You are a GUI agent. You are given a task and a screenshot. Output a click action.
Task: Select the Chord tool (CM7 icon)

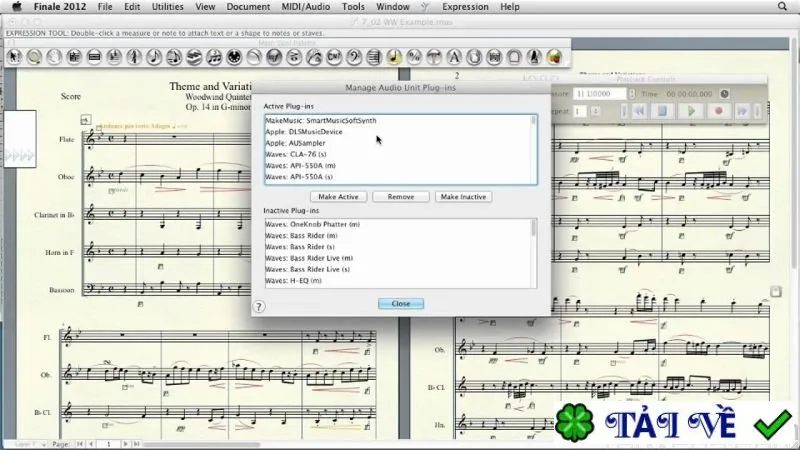[x=334, y=57]
